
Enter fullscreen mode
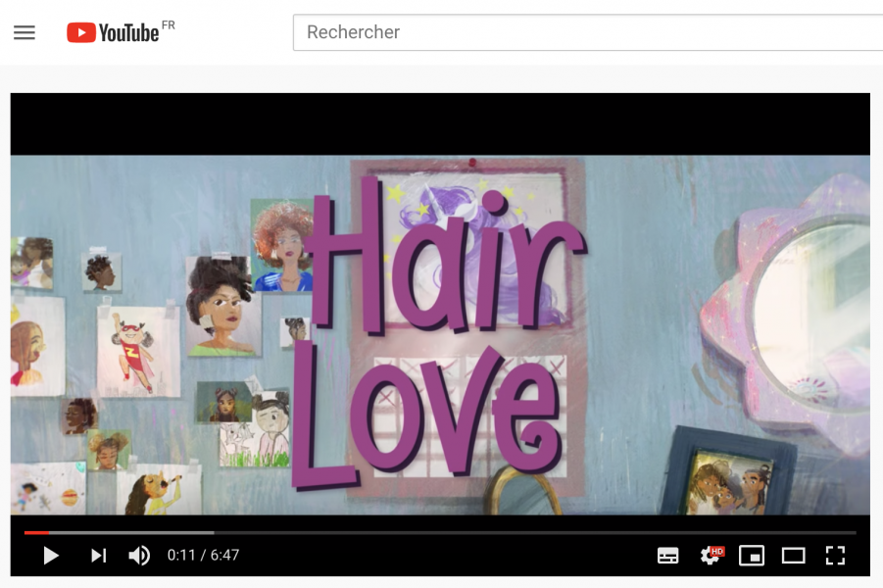pos(835,556)
